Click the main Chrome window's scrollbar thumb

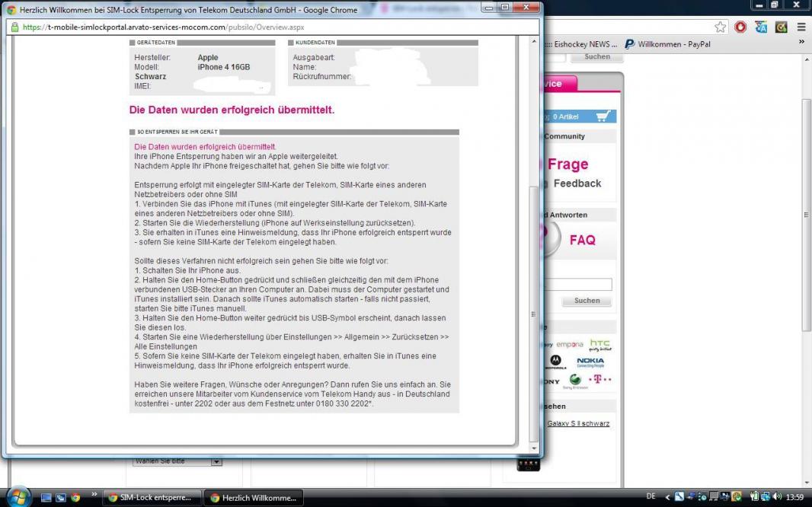(807, 214)
